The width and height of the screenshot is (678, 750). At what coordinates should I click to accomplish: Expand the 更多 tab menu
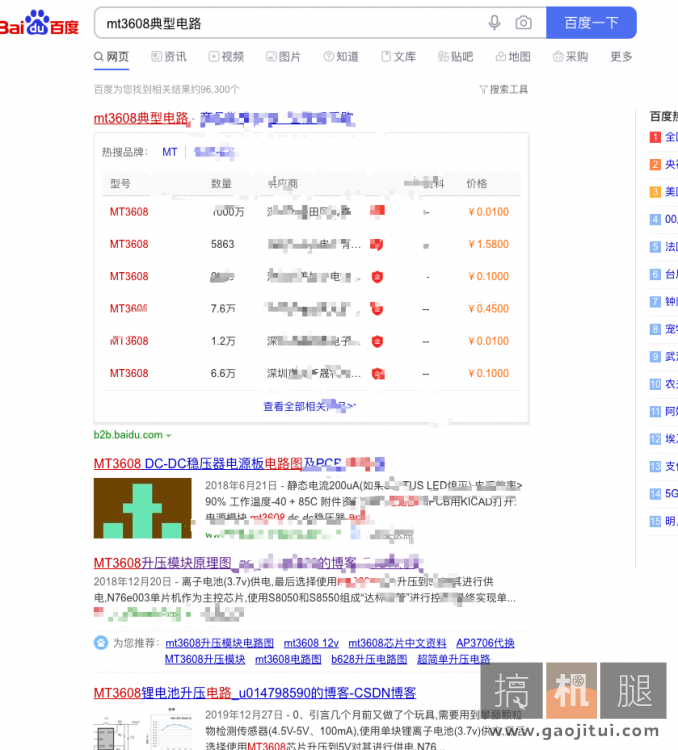tap(621, 57)
